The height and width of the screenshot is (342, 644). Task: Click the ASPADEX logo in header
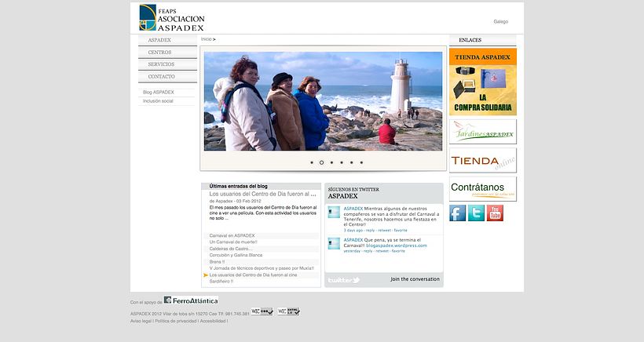[x=172, y=18]
